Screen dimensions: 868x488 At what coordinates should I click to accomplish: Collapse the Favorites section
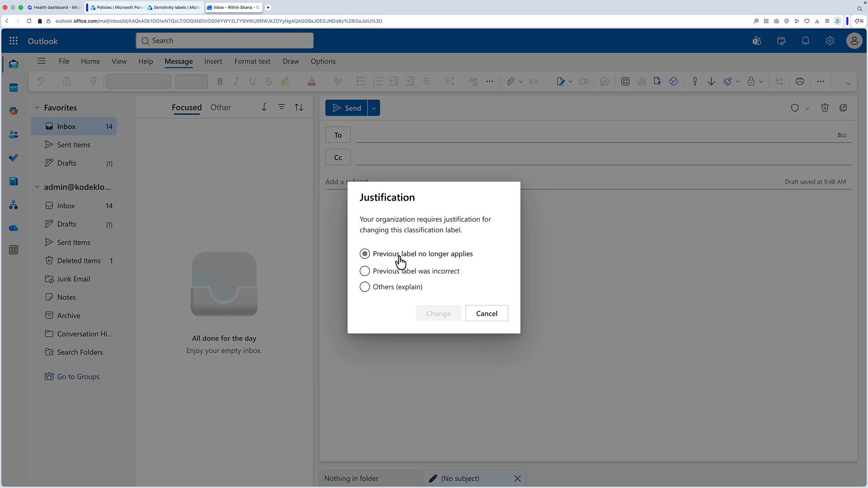pos(37,108)
